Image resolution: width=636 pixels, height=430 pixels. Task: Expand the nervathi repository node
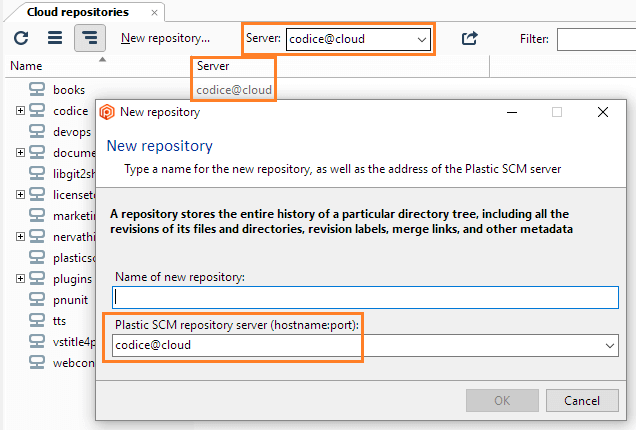20,236
